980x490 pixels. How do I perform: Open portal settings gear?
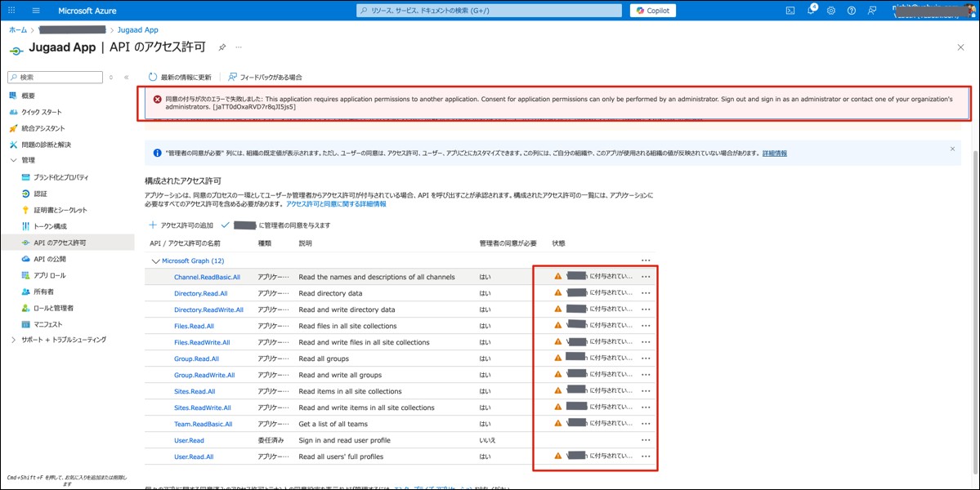831,11
